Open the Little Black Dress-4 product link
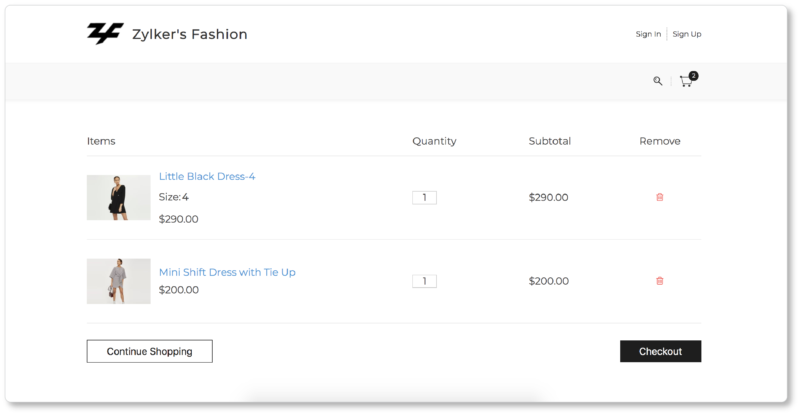This screenshot has height=415, width=800. point(207,177)
